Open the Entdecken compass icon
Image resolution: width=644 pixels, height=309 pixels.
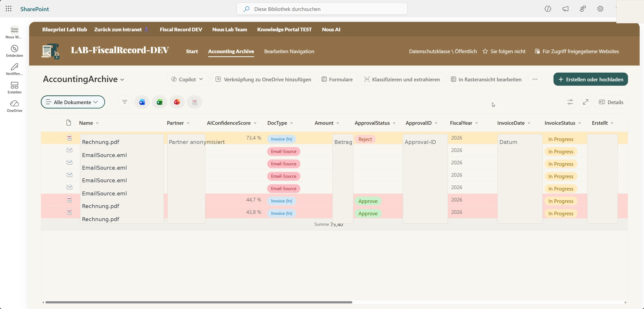pyautogui.click(x=15, y=49)
